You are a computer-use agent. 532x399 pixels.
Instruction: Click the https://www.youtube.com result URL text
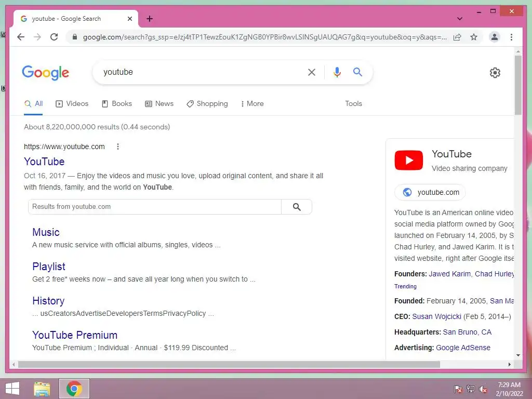coord(64,147)
